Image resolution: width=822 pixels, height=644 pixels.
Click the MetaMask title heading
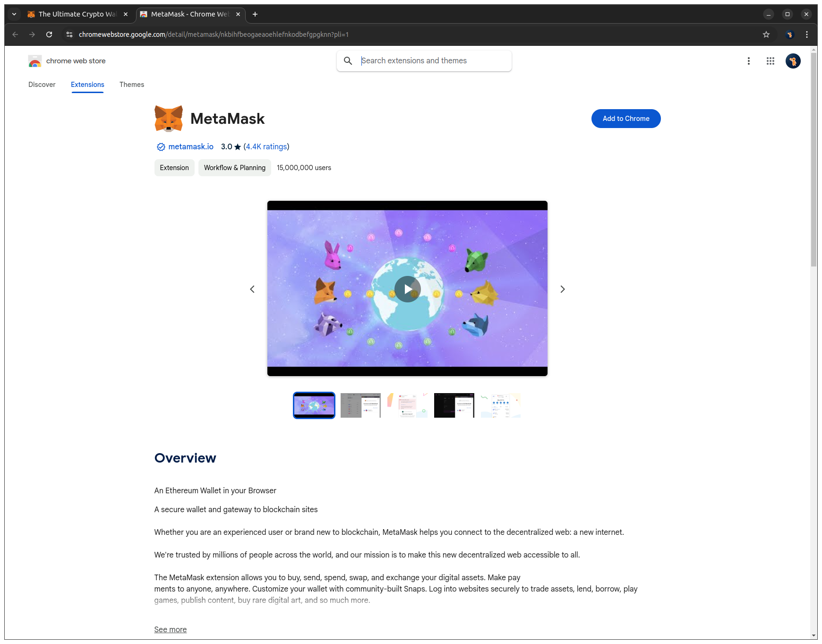pyautogui.click(x=228, y=119)
